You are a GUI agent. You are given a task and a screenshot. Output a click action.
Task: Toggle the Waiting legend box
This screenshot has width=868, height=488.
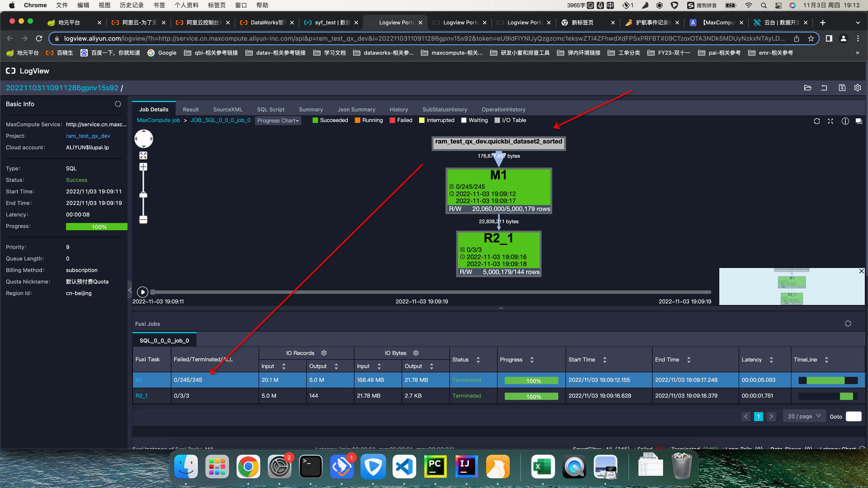click(x=464, y=120)
